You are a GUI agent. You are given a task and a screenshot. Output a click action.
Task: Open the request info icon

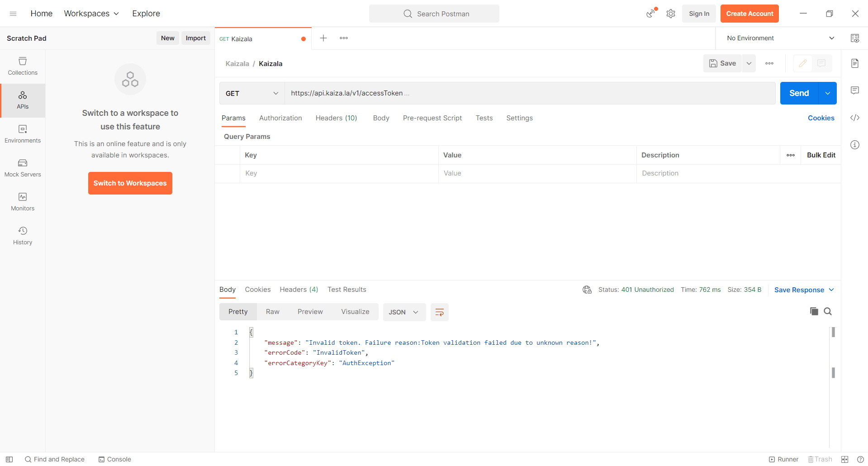tap(855, 145)
